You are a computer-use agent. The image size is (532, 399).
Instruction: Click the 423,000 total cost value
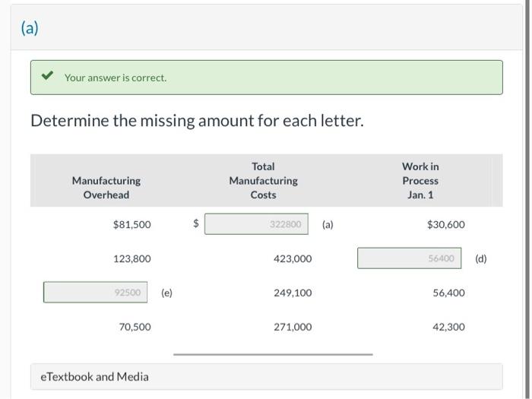[x=293, y=259]
